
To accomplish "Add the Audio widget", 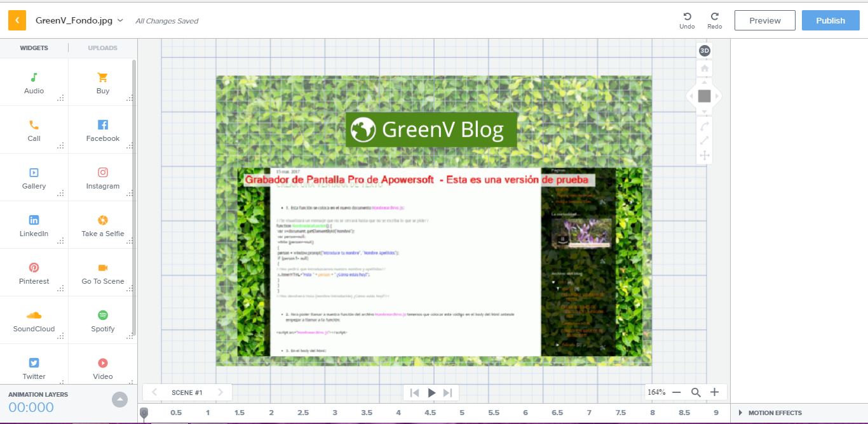I will click(34, 83).
